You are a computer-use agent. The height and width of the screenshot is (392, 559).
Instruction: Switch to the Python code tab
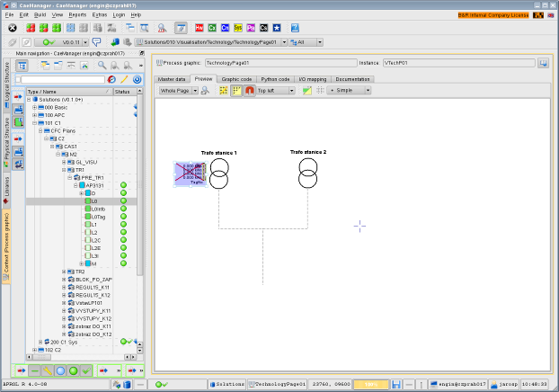click(275, 79)
